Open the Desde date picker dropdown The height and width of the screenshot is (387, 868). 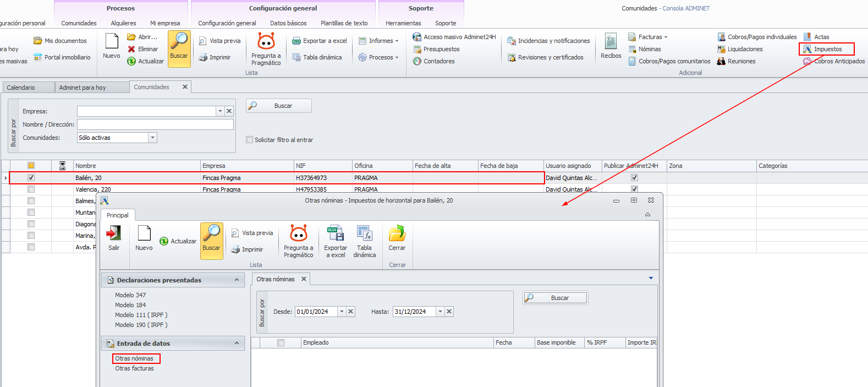point(342,312)
